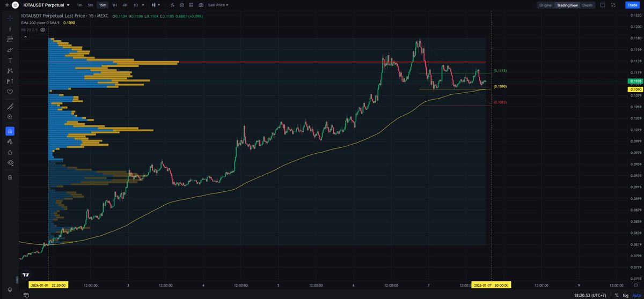This screenshot has width=644, height=299.
Task: Open the layout grid templates icon
Action: click(192, 5)
